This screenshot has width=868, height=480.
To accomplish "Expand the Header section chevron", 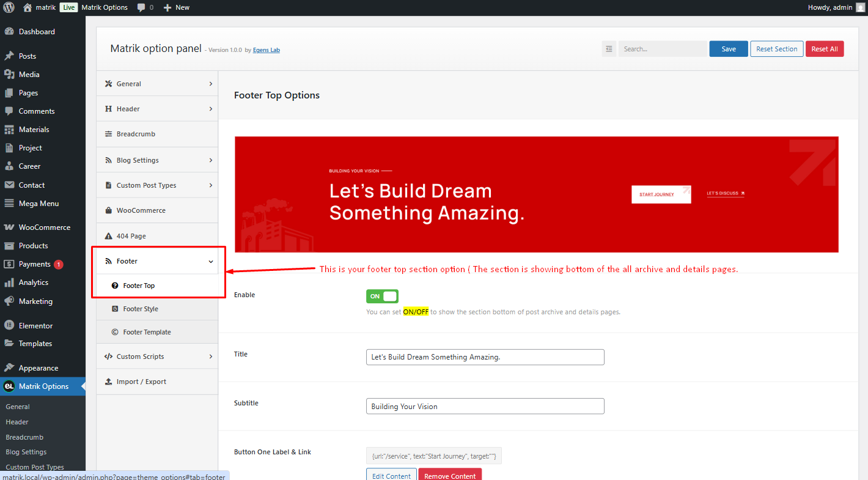I will point(211,109).
